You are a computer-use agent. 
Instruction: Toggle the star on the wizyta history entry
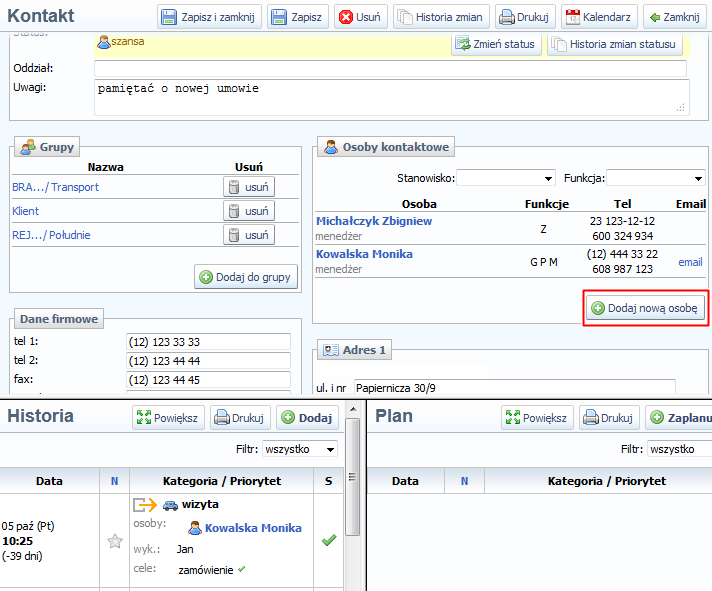[114, 541]
